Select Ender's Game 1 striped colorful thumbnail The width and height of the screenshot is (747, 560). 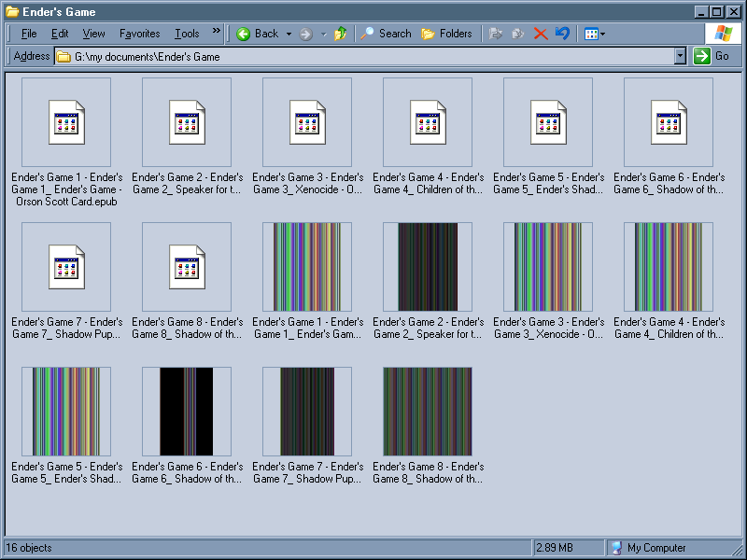pyautogui.click(x=307, y=267)
